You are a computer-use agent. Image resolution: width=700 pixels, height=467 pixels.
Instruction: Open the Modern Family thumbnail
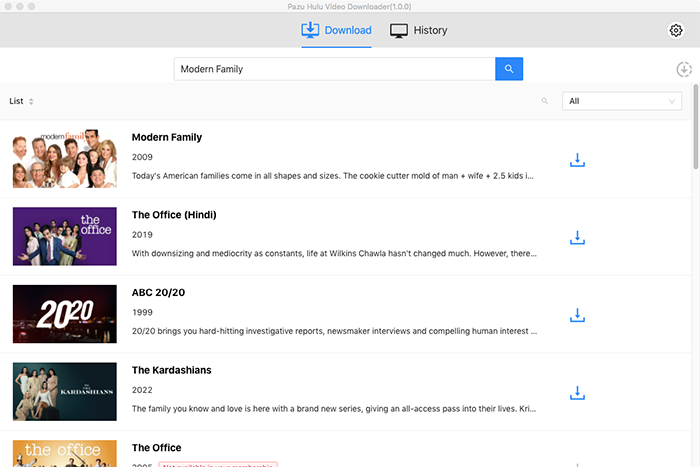[65, 158]
